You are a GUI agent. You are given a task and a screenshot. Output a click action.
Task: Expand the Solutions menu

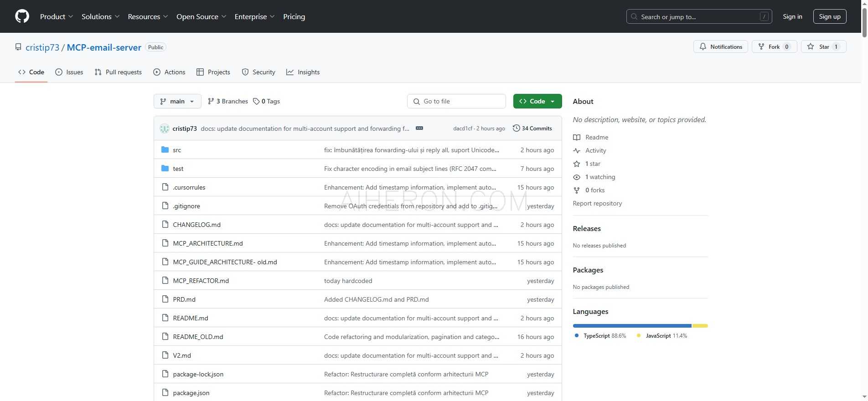coord(100,16)
